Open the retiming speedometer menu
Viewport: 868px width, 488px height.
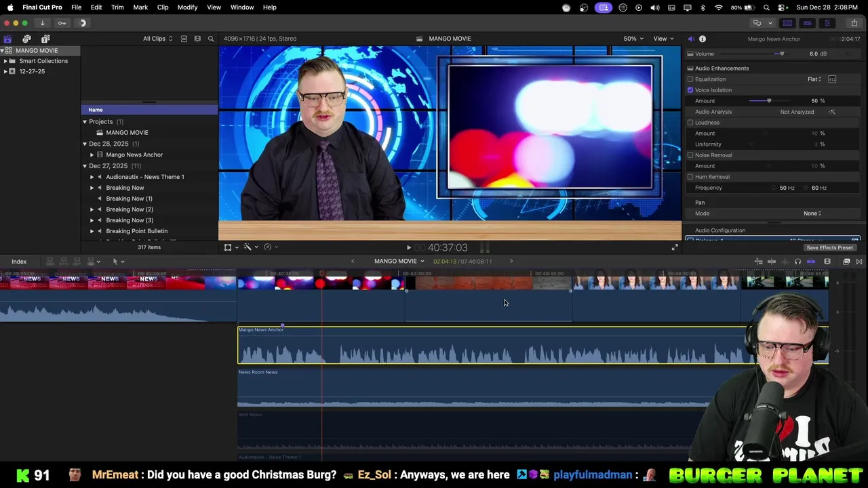click(271, 247)
